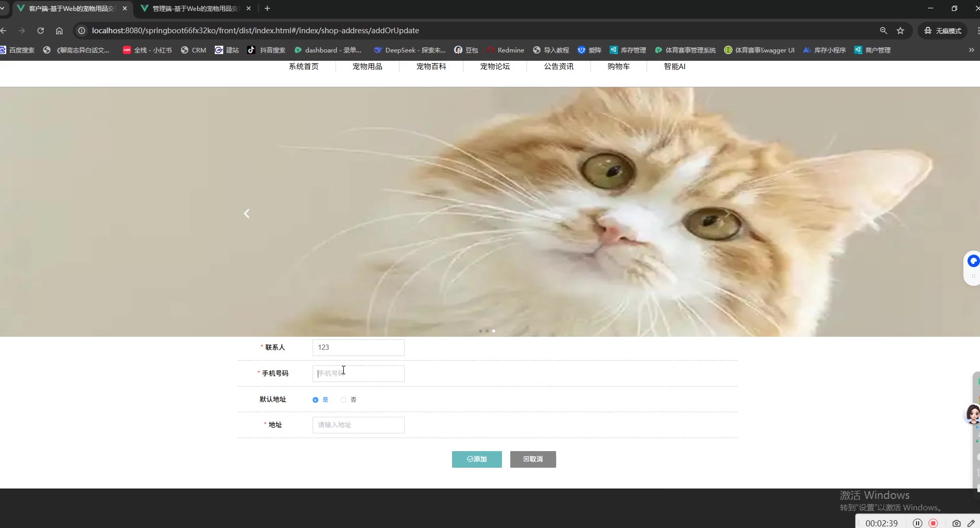Open the pencil annotation tool in recorder

click(x=971, y=523)
